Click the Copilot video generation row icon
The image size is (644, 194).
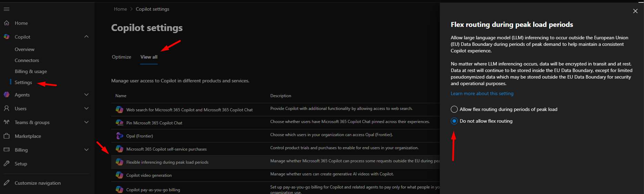(x=120, y=175)
